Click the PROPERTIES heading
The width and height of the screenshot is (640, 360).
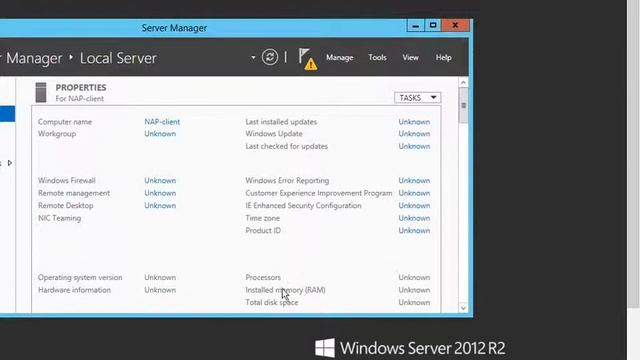(x=81, y=87)
